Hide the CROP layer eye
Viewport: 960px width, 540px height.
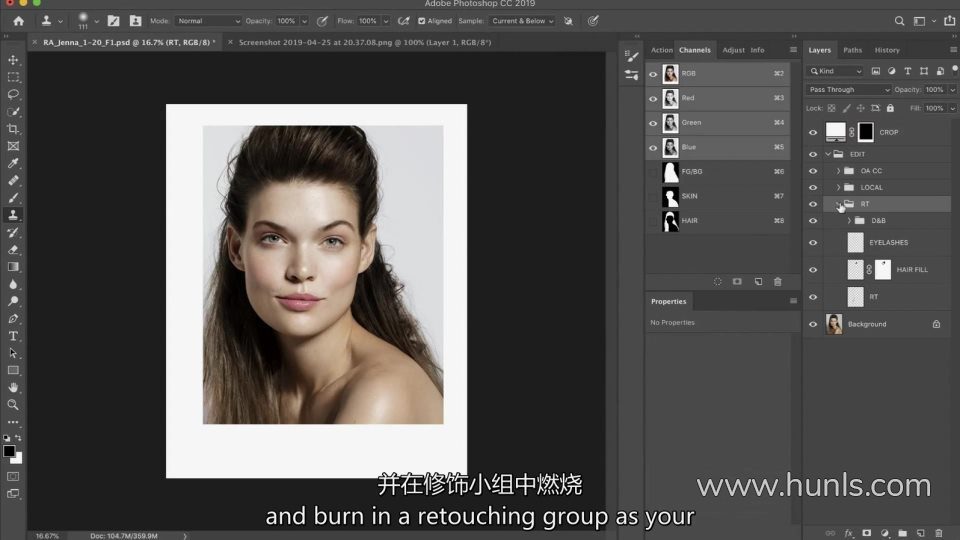pyautogui.click(x=813, y=132)
